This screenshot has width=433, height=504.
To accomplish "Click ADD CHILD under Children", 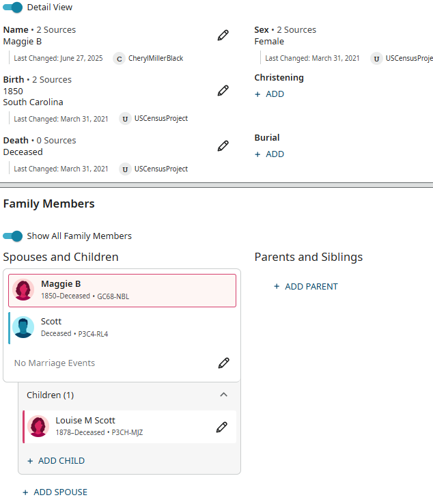I will pos(56,461).
